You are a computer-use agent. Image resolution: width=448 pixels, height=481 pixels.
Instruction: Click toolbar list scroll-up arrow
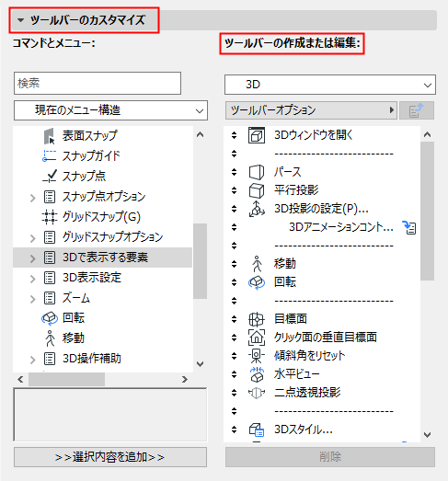[427, 134]
